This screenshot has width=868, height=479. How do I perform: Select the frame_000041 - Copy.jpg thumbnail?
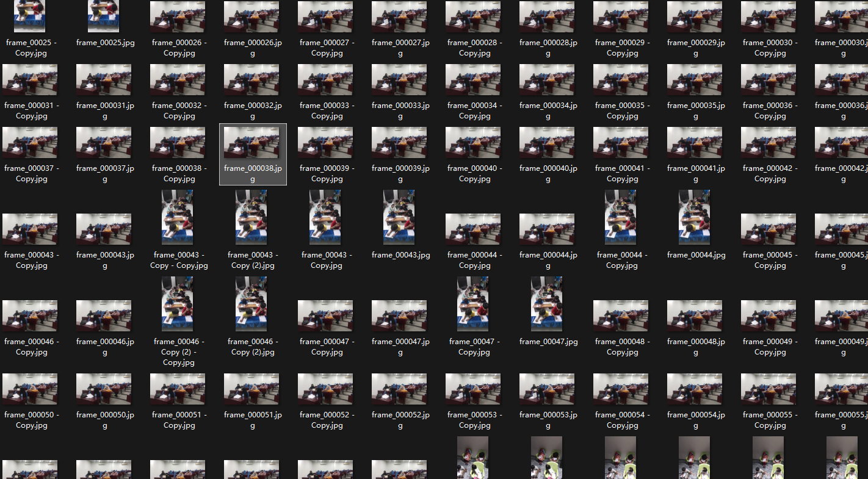click(621, 142)
